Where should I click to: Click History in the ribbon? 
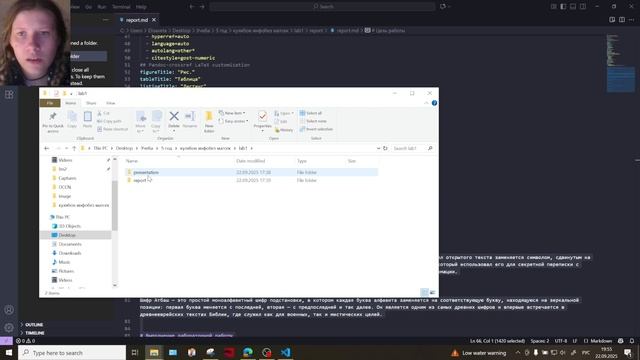(x=284, y=130)
